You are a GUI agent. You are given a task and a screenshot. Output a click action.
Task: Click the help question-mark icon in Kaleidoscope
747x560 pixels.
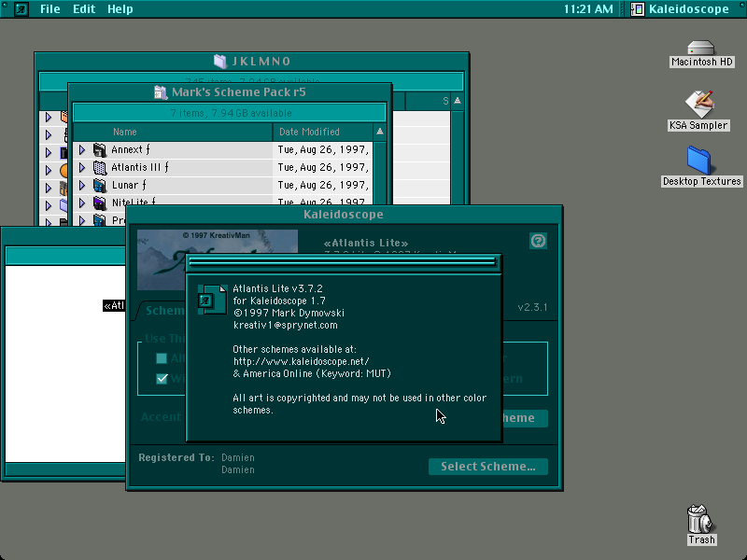click(x=539, y=241)
